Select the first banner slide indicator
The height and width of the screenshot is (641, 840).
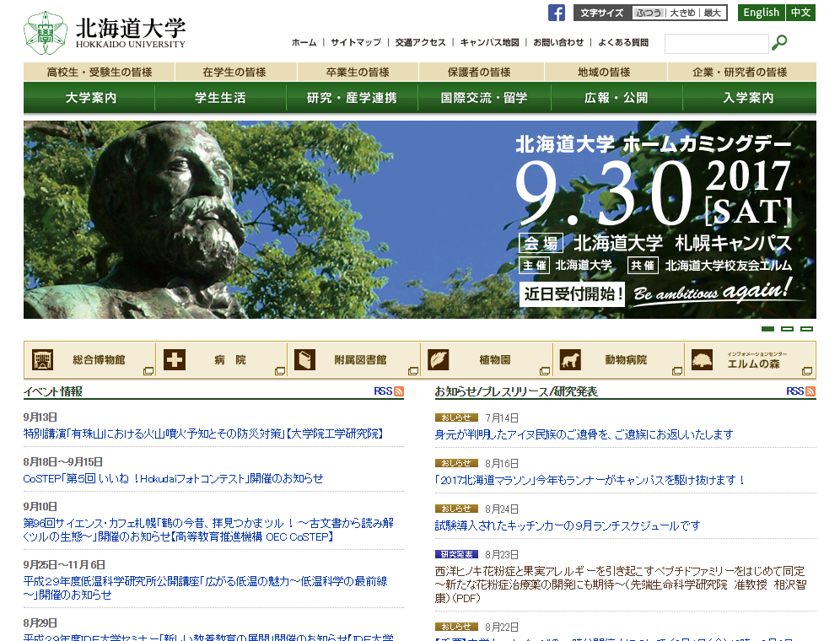[767, 329]
